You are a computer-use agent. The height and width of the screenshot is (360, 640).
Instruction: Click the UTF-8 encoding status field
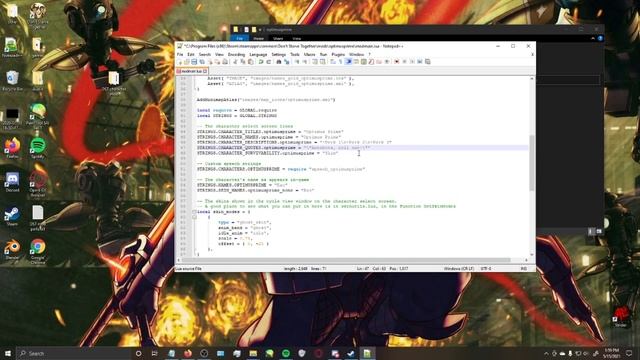486,269
